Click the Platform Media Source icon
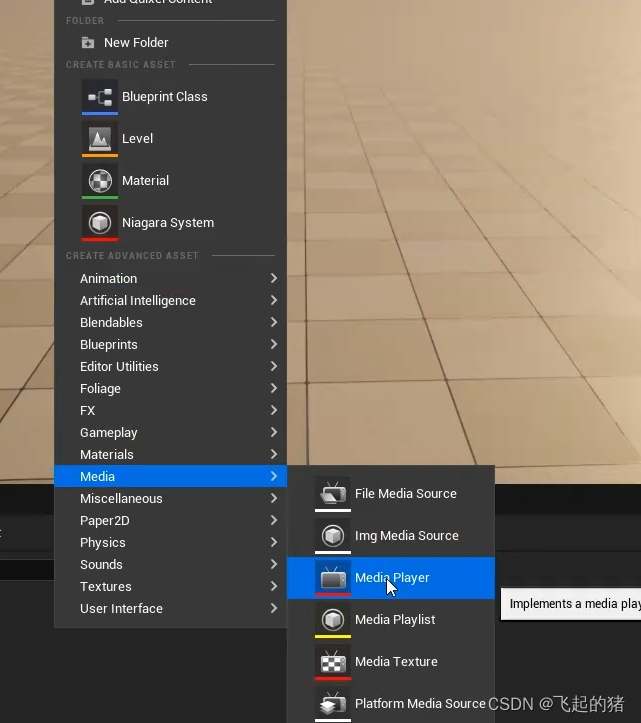The image size is (641, 723). coord(333,704)
